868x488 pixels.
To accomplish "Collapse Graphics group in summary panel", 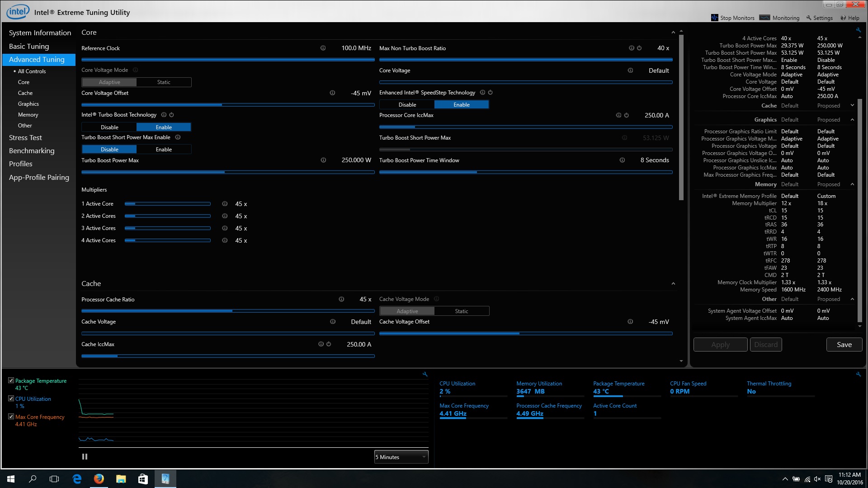I will click(x=852, y=120).
